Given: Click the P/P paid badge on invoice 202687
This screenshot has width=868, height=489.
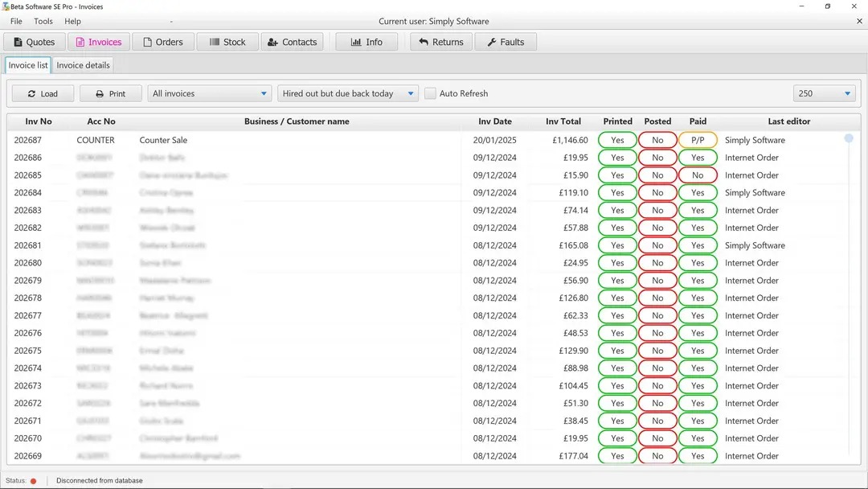Looking at the screenshot, I should tap(698, 140).
